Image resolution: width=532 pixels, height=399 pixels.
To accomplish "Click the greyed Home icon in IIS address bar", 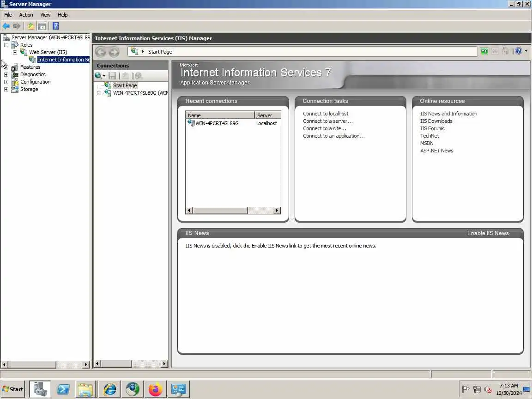I will 506,51.
